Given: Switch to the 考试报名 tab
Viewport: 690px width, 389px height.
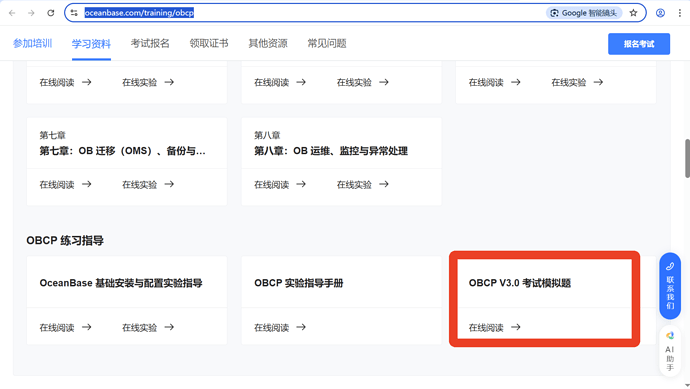Looking at the screenshot, I should (x=150, y=43).
